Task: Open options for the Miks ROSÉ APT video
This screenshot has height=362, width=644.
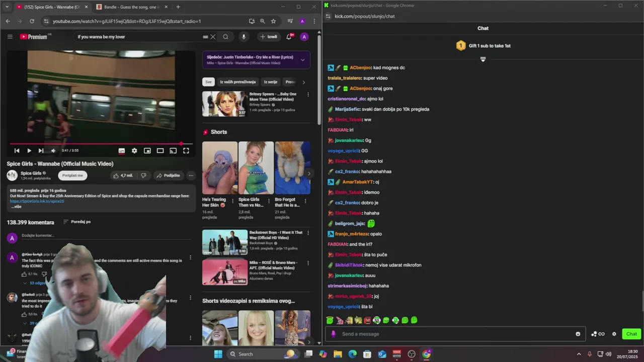Action: click(x=308, y=263)
